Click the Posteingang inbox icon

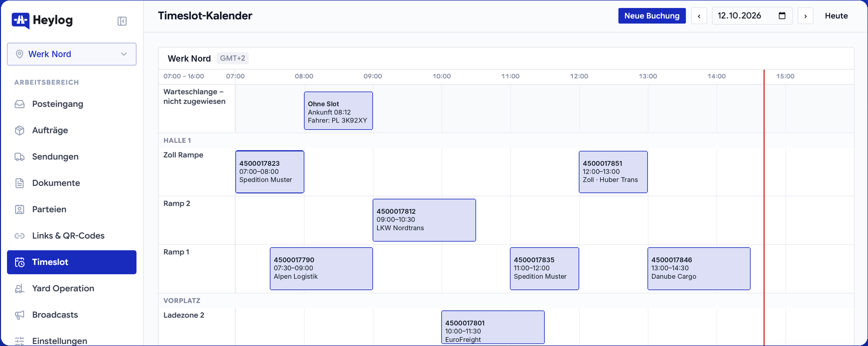(19, 104)
